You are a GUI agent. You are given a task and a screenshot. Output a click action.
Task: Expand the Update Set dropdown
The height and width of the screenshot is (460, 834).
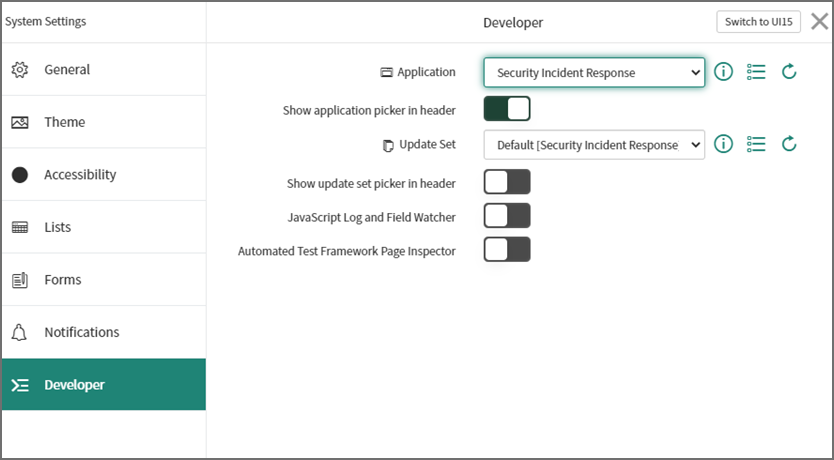coord(594,144)
